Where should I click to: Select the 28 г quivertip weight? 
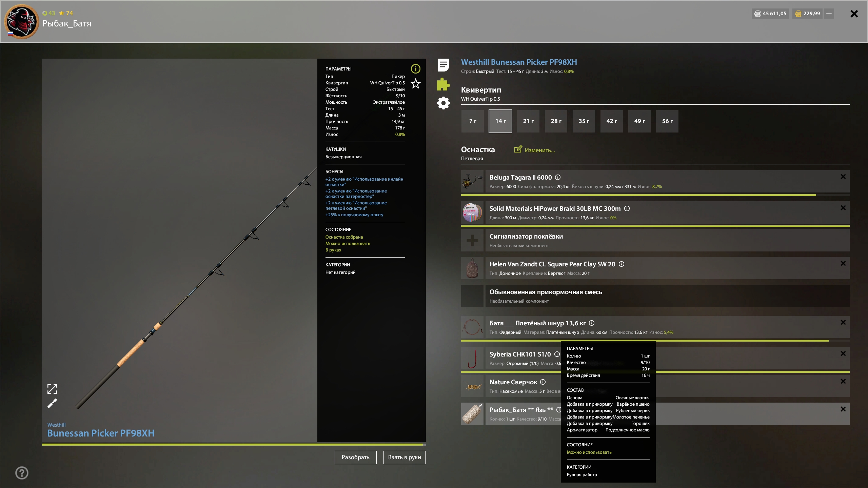556,121
